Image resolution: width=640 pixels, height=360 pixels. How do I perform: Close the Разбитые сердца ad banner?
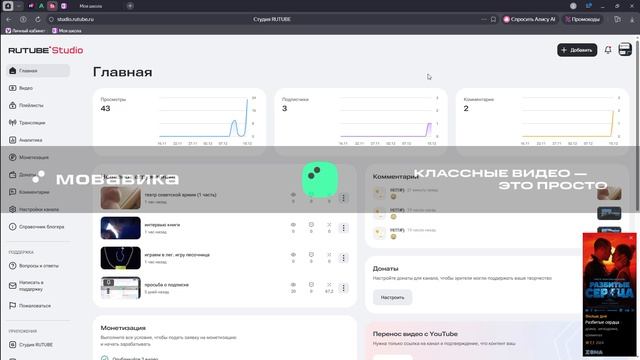[x=631, y=238]
